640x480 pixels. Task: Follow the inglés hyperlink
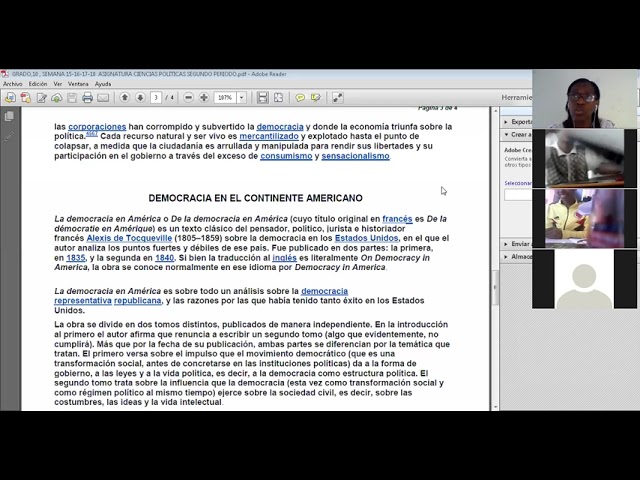point(284,258)
